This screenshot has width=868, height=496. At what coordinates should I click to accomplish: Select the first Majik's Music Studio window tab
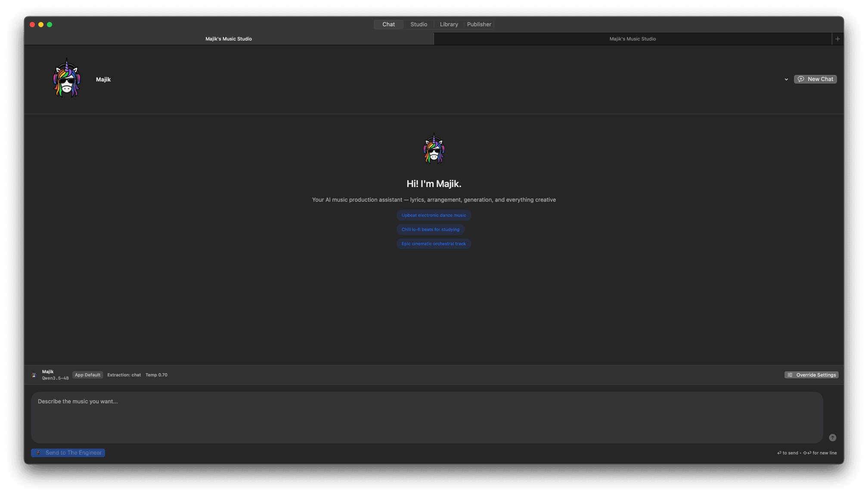click(x=229, y=39)
